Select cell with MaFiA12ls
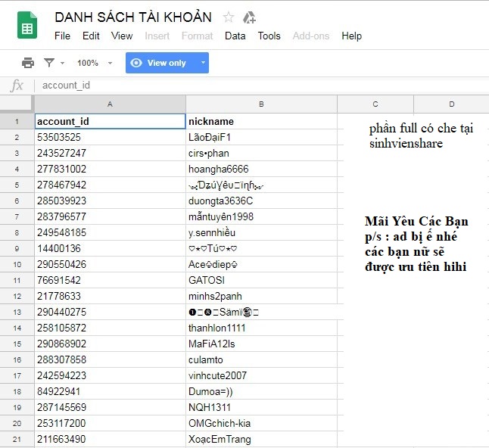489x448 pixels. tap(261, 344)
